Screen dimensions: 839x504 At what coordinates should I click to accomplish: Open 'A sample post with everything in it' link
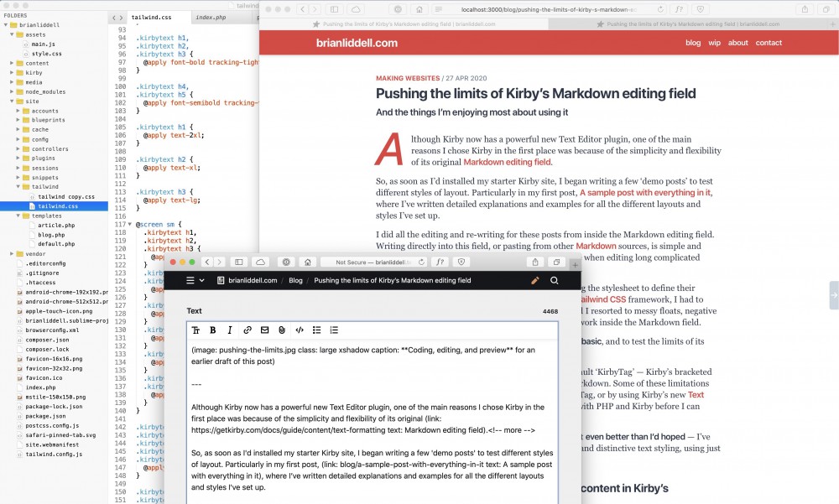pyautogui.click(x=645, y=193)
